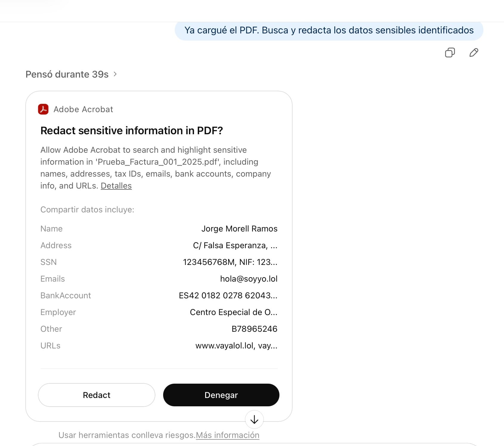Expand the 'Pensó durante 39s' reasoning

click(71, 74)
